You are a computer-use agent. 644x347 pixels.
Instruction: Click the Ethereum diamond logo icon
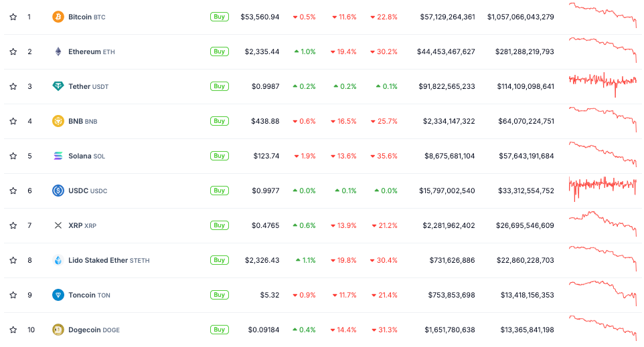(58, 51)
